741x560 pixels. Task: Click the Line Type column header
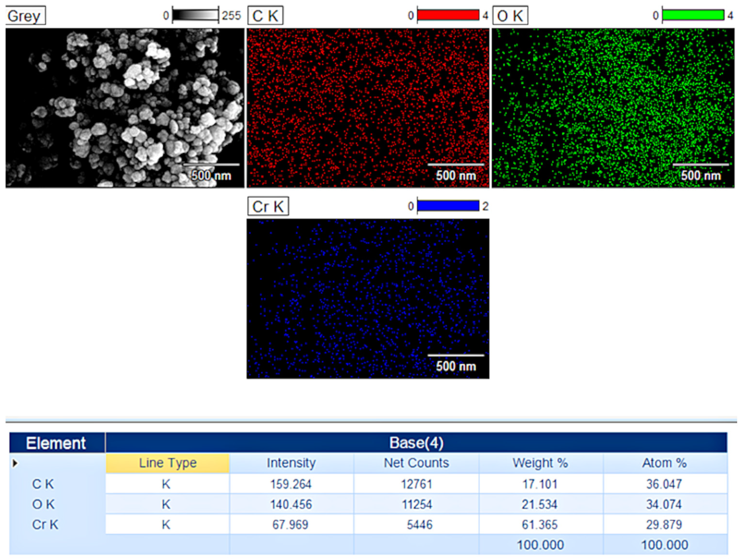tap(168, 463)
